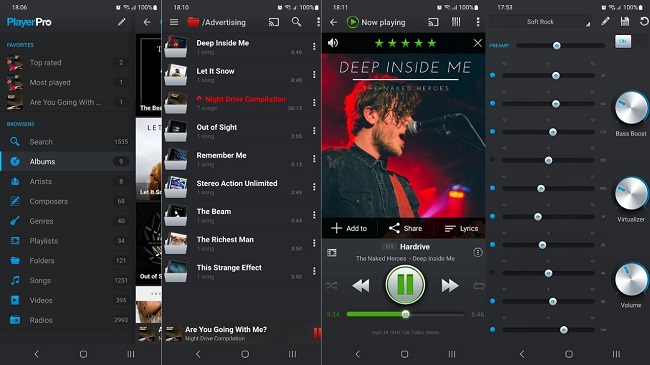Image resolution: width=650 pixels, height=365 pixels.
Task: Toggle shuffle mode
Action: click(x=332, y=285)
